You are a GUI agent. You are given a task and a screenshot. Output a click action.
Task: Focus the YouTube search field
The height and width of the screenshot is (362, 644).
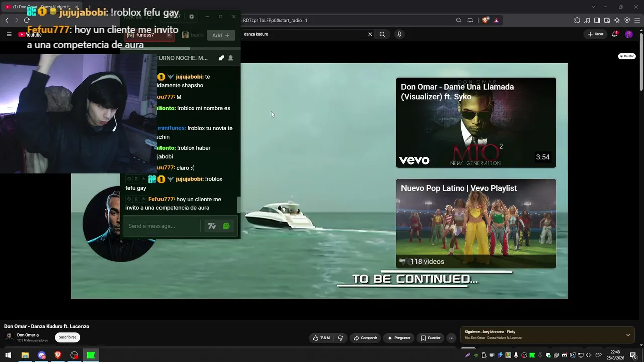click(304, 34)
